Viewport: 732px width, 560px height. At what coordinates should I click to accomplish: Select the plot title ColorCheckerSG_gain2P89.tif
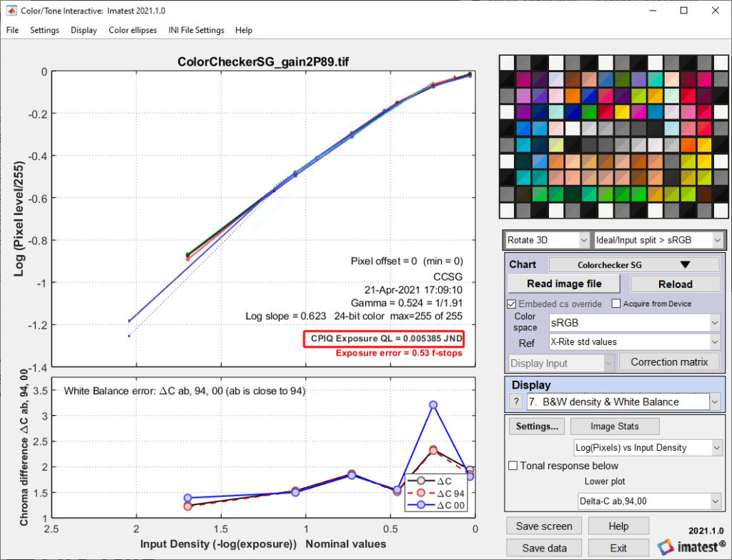tap(263, 62)
